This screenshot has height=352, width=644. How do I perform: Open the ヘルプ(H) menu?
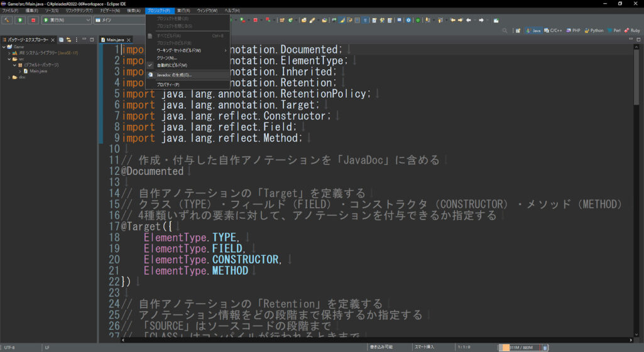232,10
